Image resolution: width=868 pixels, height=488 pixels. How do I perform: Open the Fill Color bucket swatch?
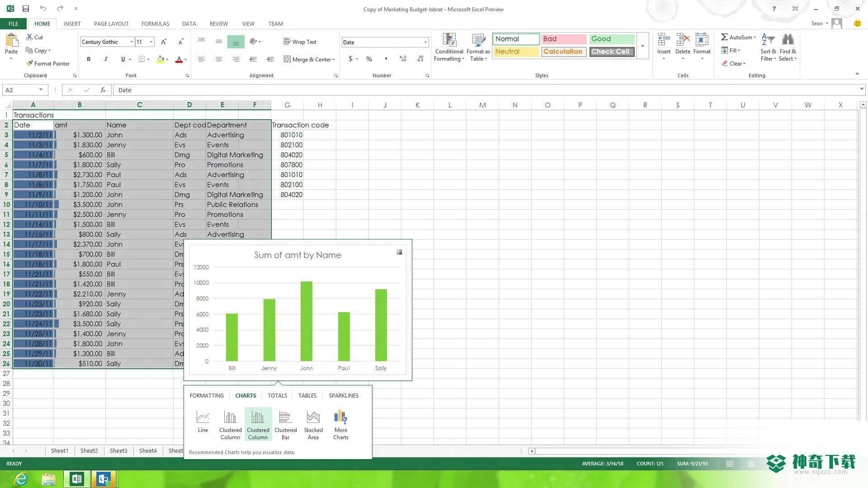[160, 59]
